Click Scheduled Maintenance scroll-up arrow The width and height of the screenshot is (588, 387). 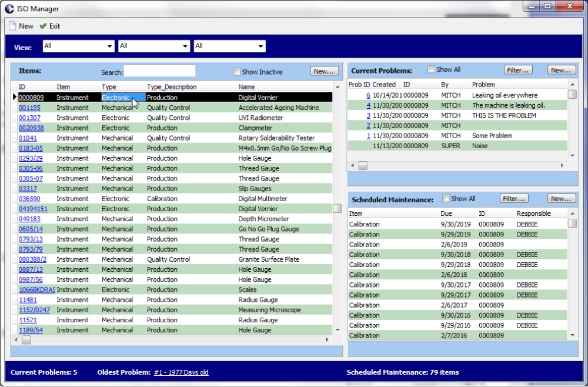pyautogui.click(x=572, y=213)
